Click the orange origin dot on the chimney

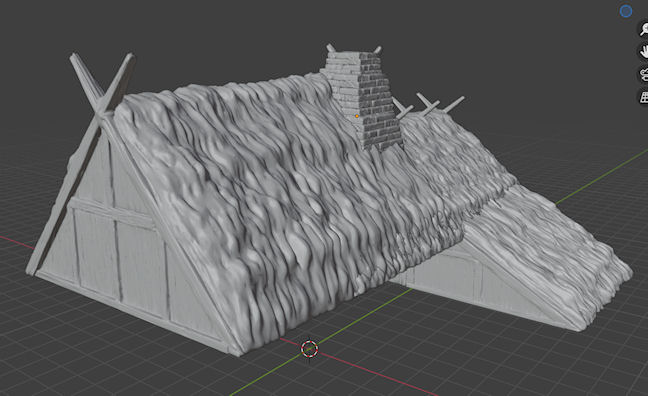coord(357,116)
